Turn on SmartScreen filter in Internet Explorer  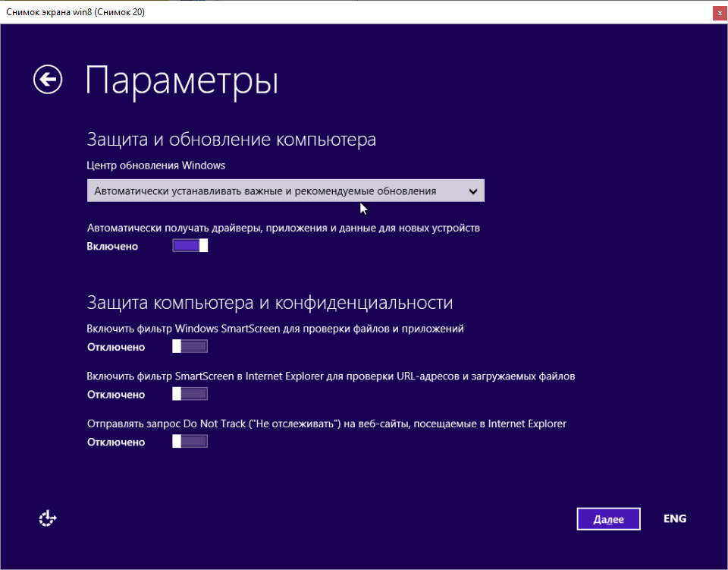click(190, 394)
